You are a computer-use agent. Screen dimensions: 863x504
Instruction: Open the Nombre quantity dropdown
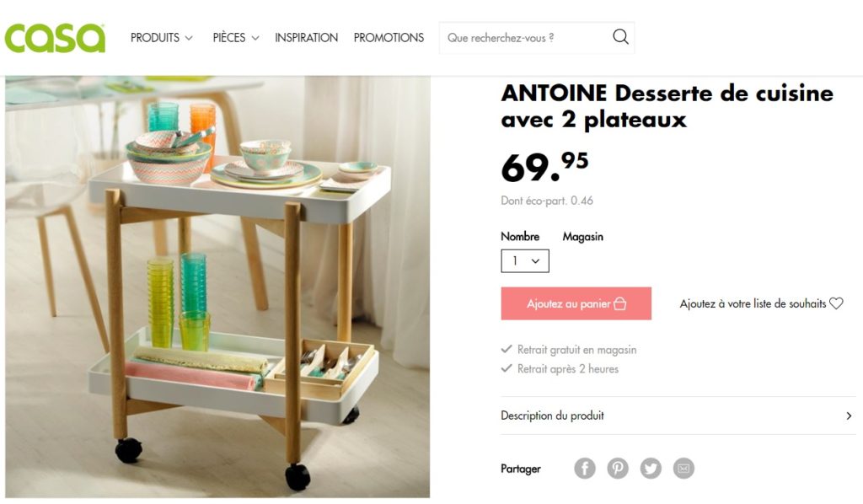click(x=524, y=260)
